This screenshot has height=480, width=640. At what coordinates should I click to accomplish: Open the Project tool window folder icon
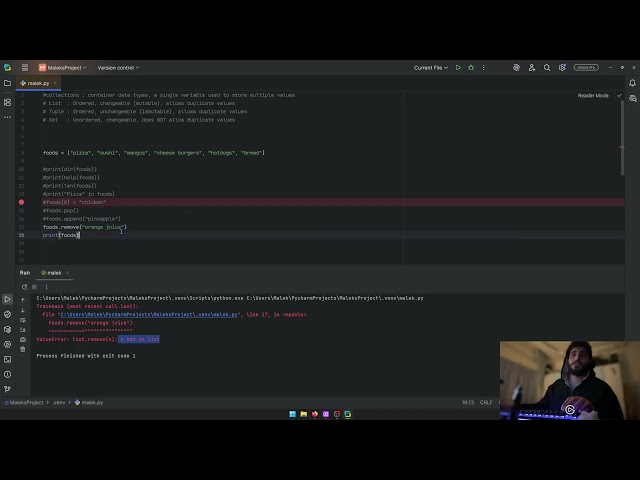coord(7,83)
